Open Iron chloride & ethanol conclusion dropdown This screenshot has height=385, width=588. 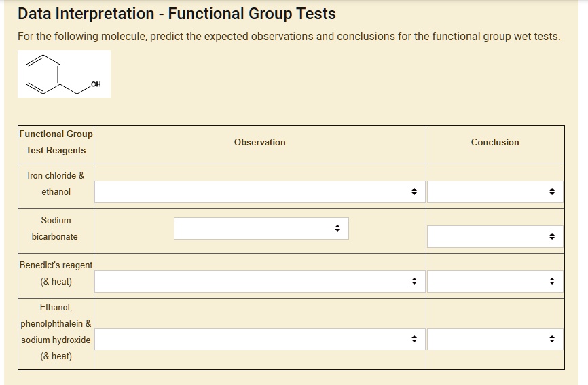pos(495,191)
